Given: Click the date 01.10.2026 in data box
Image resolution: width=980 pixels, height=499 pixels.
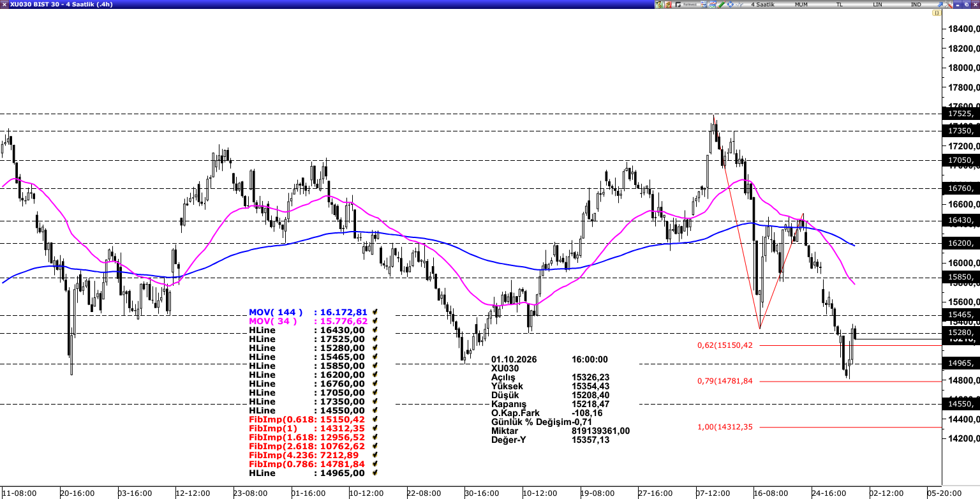Looking at the screenshot, I should (x=514, y=359).
